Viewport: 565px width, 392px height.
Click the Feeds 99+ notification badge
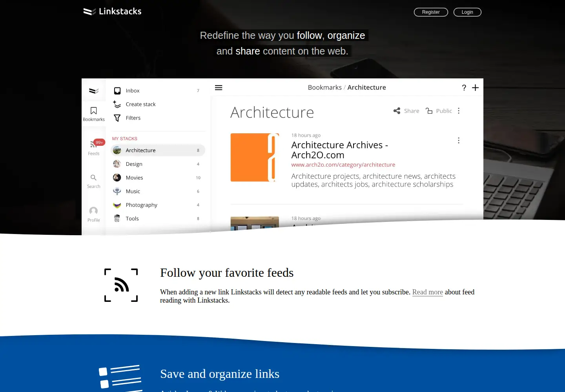point(99,142)
